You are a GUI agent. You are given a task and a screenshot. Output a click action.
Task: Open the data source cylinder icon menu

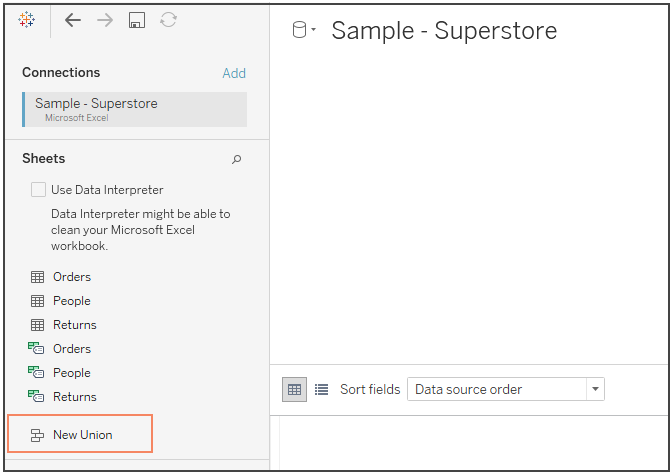(303, 30)
